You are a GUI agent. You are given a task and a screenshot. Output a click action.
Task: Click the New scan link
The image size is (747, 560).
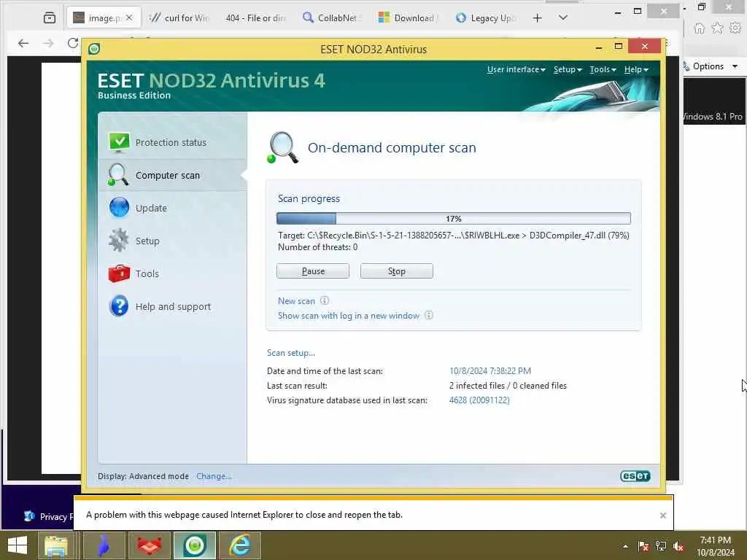click(296, 301)
